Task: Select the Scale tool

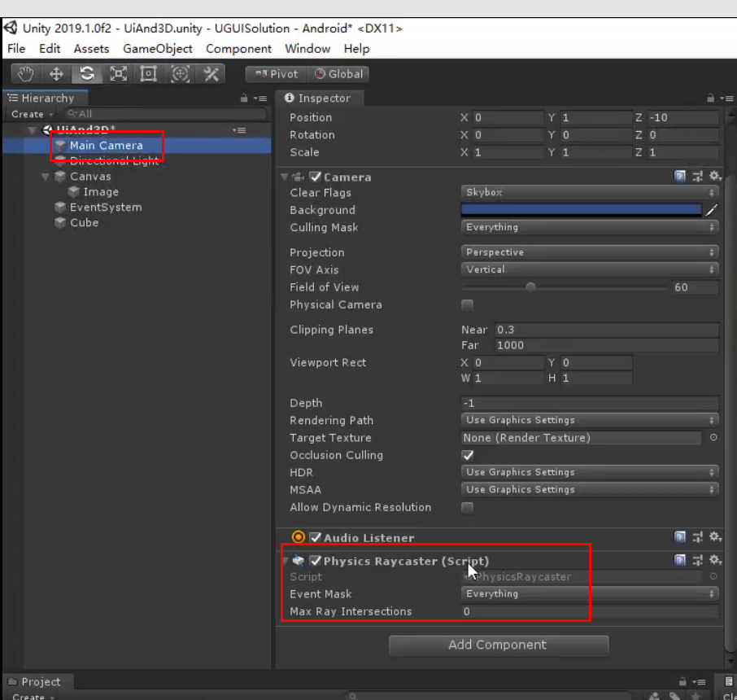Action: [118, 74]
